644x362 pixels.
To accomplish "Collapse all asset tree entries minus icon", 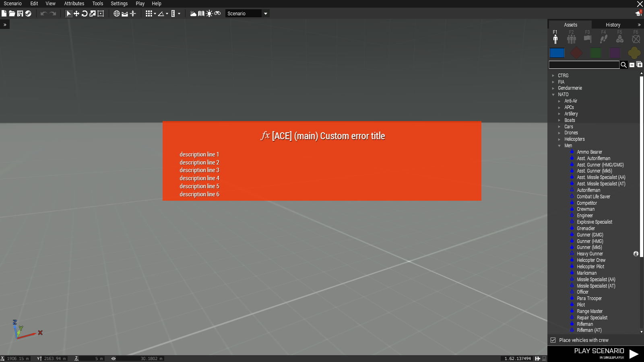I will [x=632, y=65].
